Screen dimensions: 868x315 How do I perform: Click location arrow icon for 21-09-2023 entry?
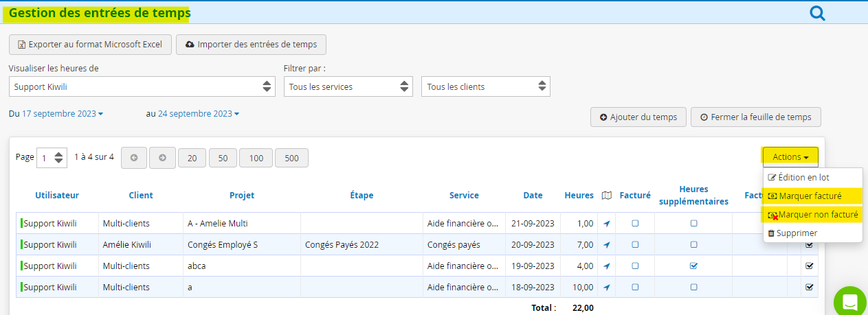pyautogui.click(x=606, y=223)
